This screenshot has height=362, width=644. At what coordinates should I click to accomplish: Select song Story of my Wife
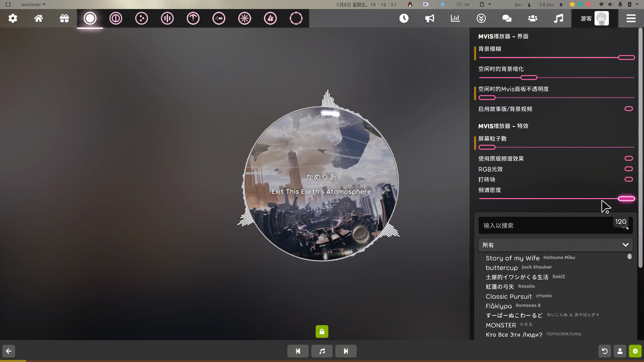coord(513,258)
